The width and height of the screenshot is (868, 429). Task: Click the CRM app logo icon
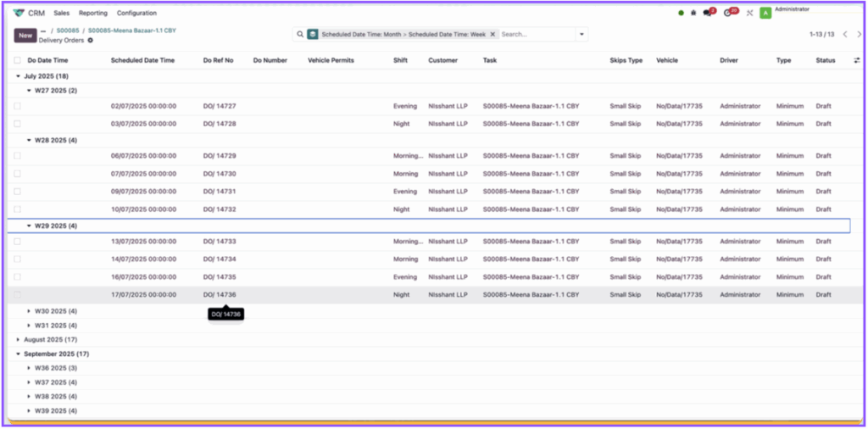pyautogui.click(x=19, y=13)
